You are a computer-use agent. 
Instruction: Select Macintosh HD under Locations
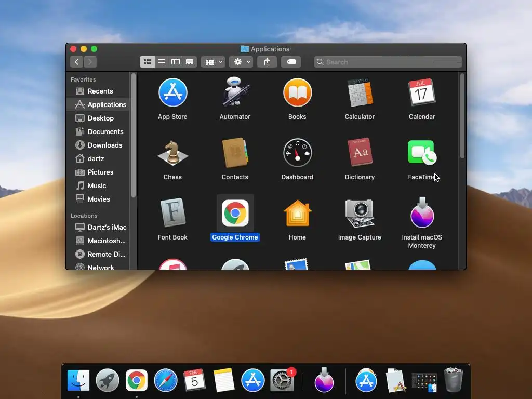(98, 241)
